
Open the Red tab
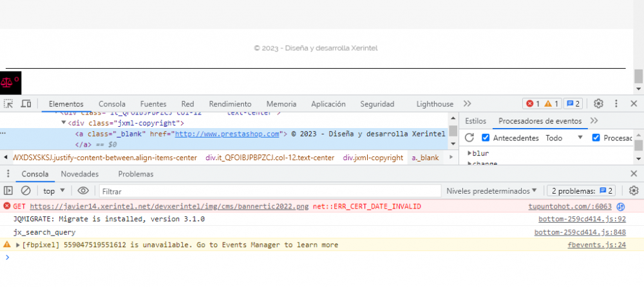[187, 104]
